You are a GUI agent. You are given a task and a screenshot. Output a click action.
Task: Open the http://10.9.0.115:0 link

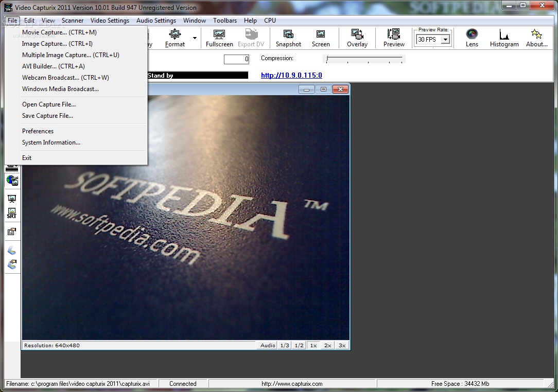[291, 76]
